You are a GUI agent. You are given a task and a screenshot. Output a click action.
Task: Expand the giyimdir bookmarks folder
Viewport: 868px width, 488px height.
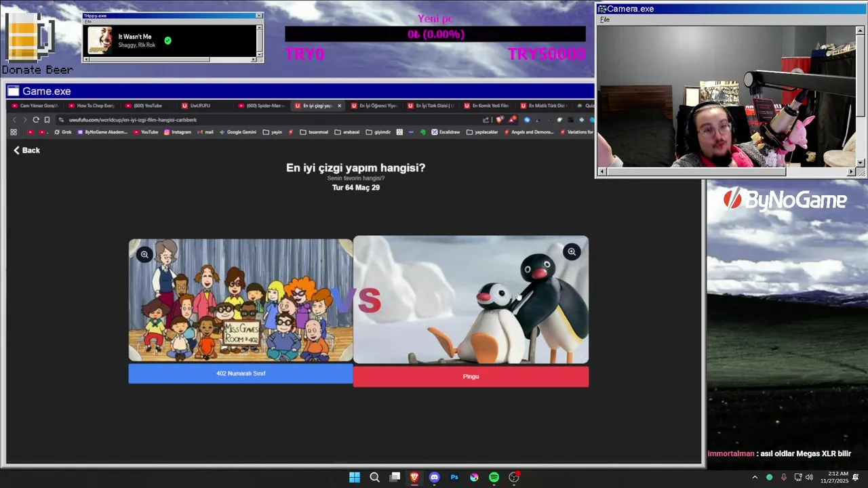pyautogui.click(x=378, y=132)
